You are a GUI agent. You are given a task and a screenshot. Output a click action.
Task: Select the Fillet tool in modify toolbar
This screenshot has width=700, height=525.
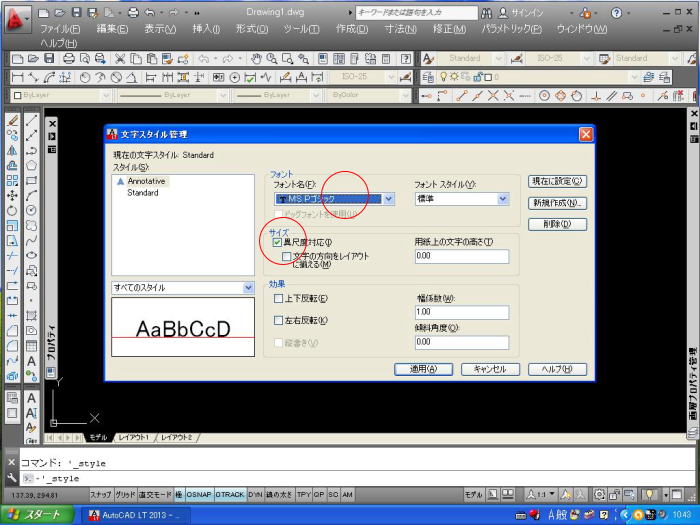(12, 346)
